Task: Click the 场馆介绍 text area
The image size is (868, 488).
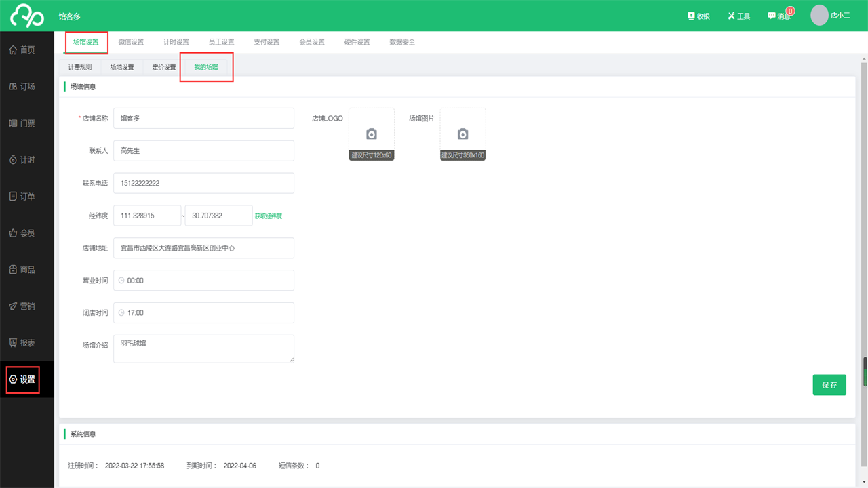Action: click(x=203, y=349)
